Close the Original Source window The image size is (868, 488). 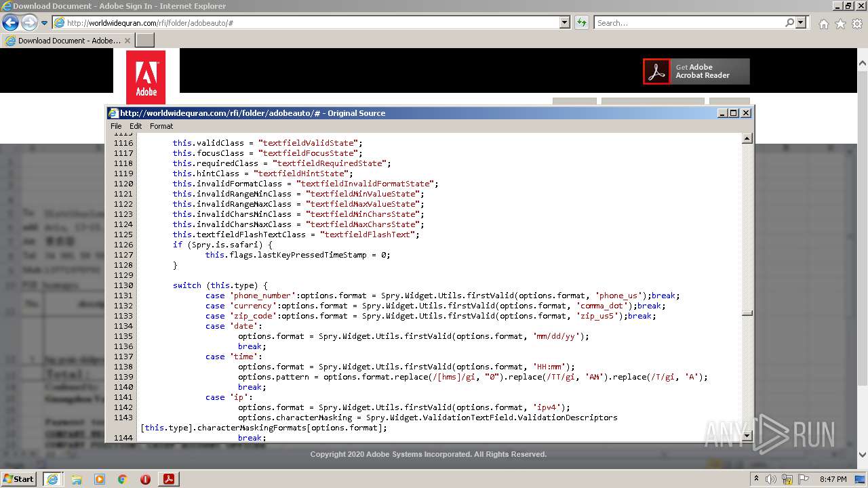746,113
